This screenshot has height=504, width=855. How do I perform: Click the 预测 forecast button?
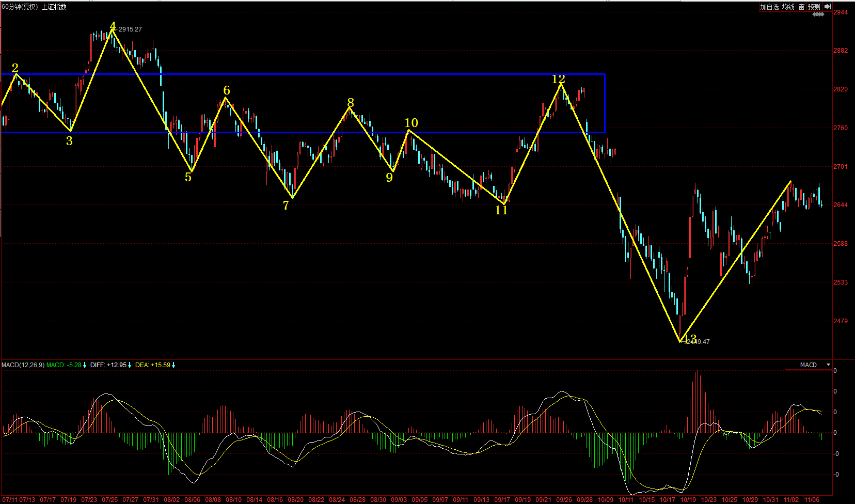tap(814, 7)
